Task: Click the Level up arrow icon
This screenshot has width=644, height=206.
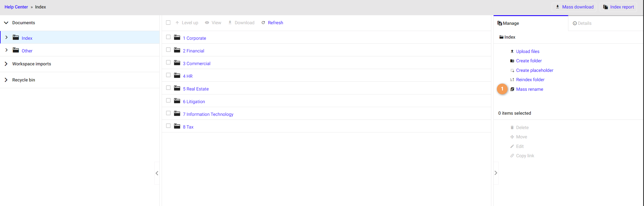Action: coord(177,23)
